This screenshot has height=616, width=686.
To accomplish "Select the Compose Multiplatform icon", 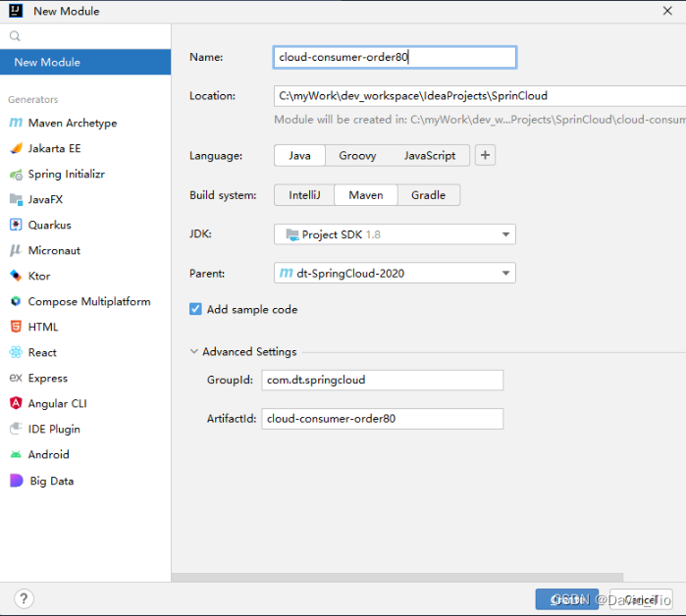I will pyautogui.click(x=16, y=301).
